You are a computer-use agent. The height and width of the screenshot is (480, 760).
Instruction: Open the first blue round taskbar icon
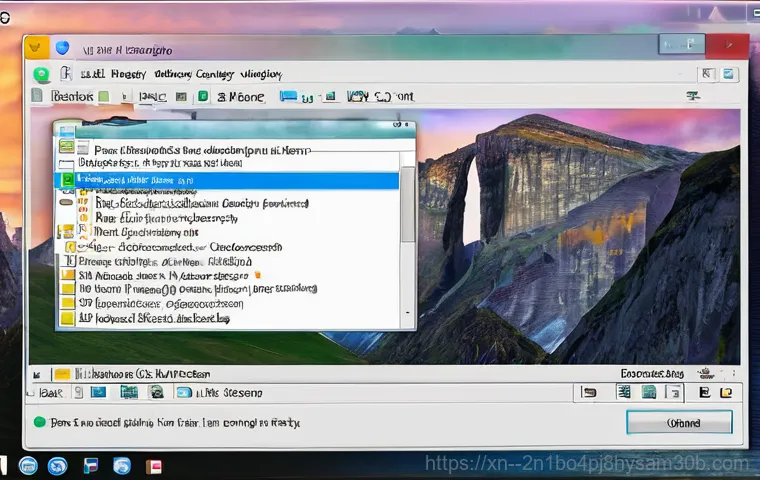pos(28,465)
